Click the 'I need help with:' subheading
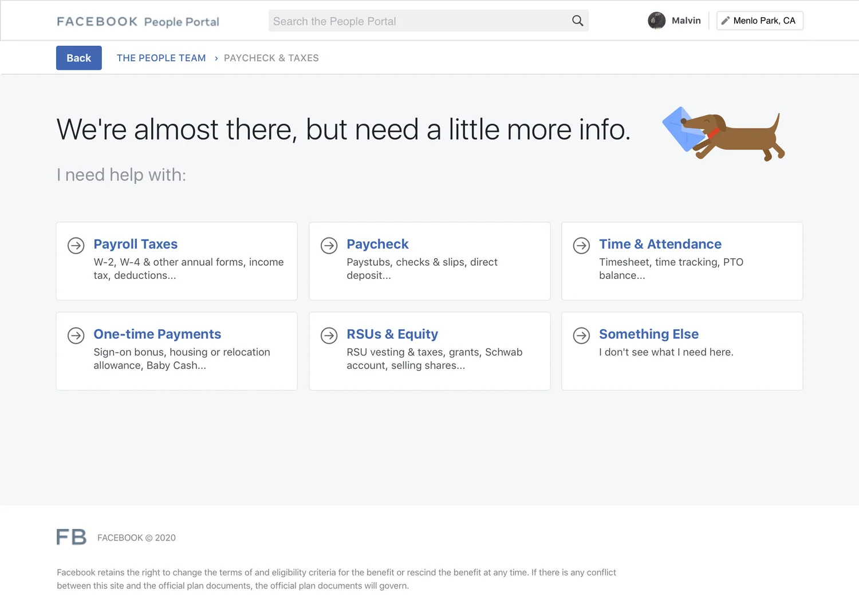 pyautogui.click(x=121, y=175)
